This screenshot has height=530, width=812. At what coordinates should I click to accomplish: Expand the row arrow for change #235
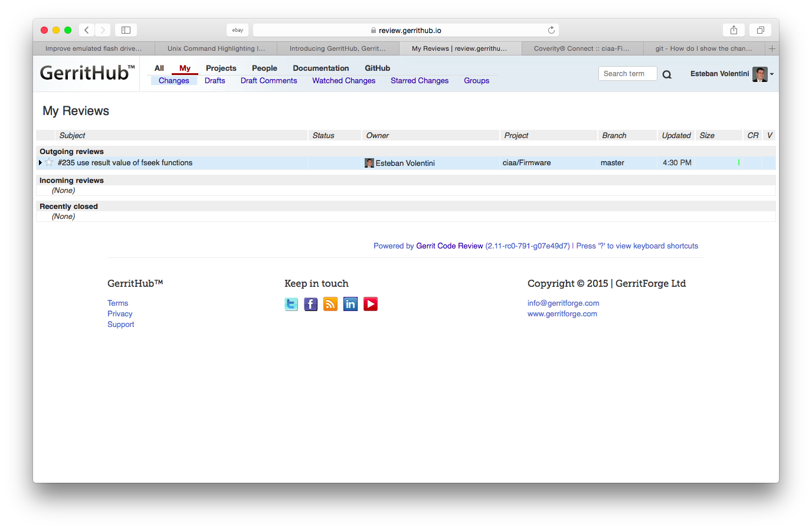[40, 162]
